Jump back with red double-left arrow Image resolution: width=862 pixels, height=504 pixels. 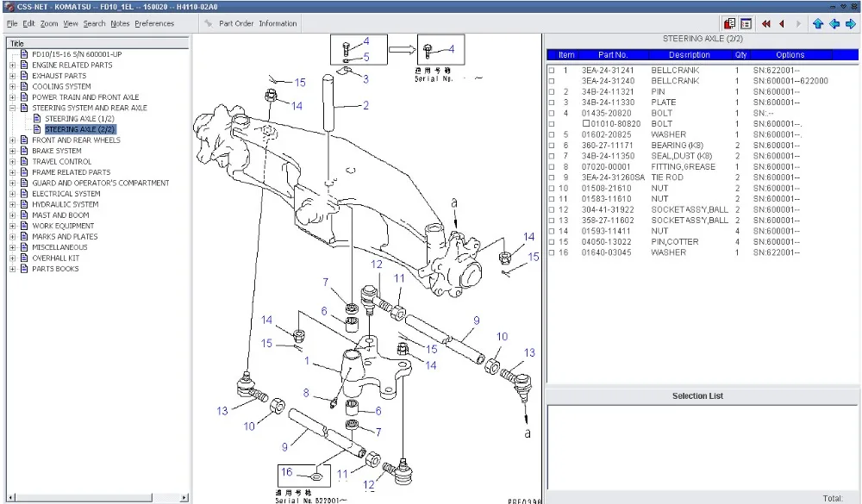pos(765,23)
